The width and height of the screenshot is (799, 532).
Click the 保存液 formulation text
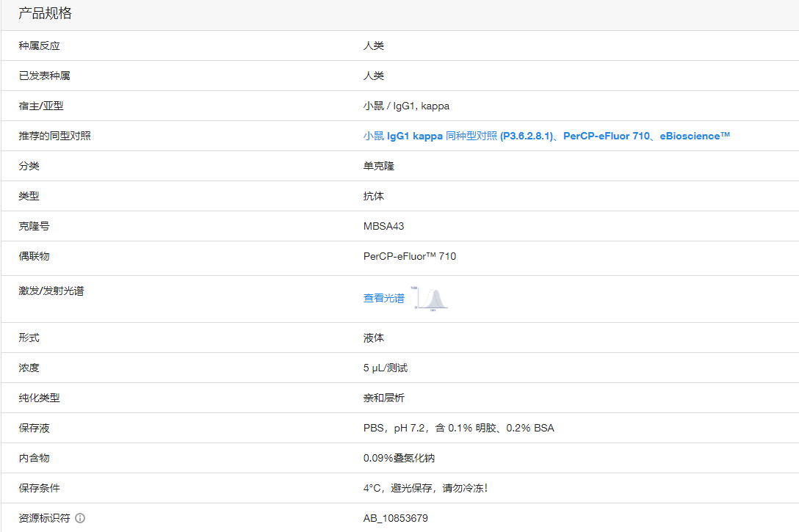[458, 428]
